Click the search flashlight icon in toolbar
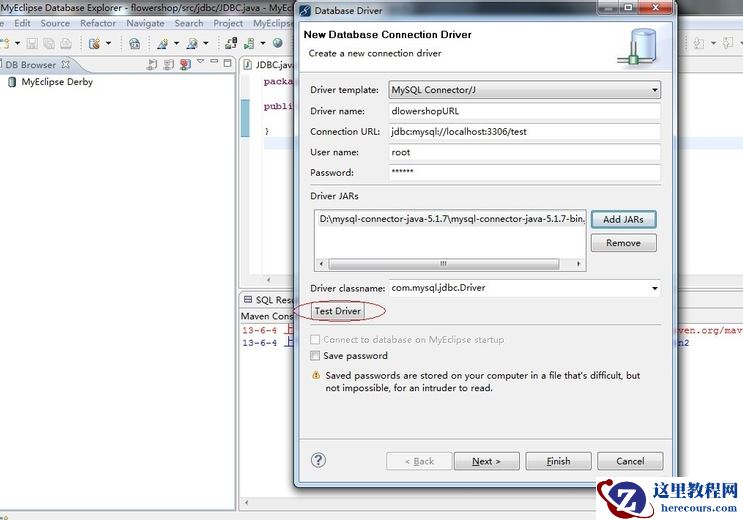The width and height of the screenshot is (743, 520). [x=192, y=44]
